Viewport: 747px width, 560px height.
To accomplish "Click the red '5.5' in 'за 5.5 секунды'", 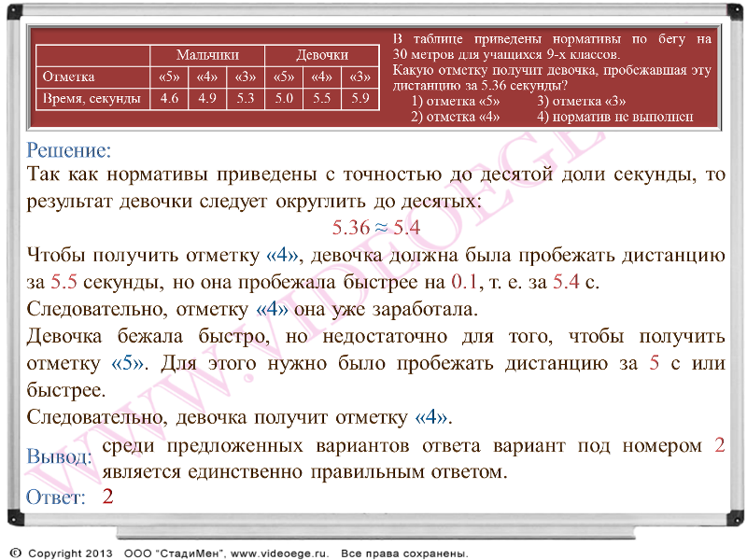I will (63, 282).
